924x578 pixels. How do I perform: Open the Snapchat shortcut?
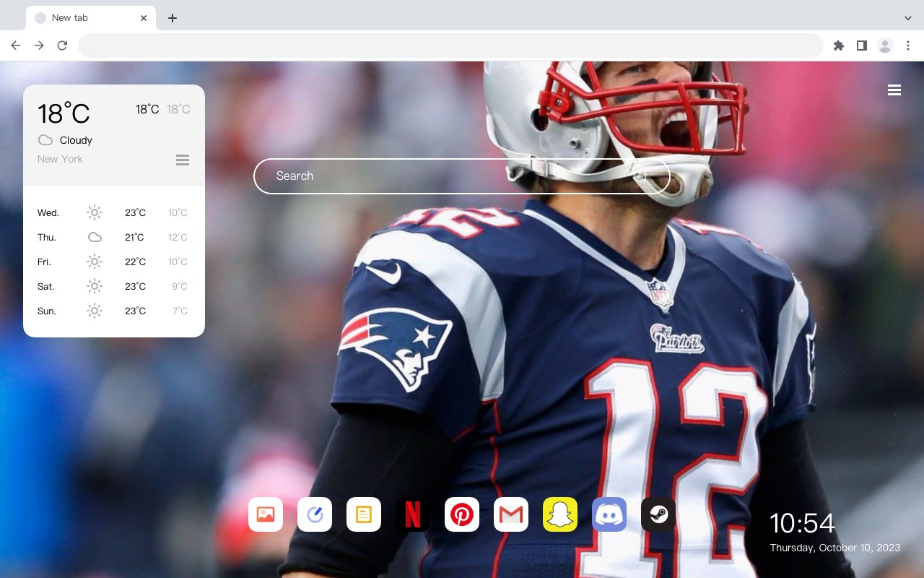[x=560, y=514]
